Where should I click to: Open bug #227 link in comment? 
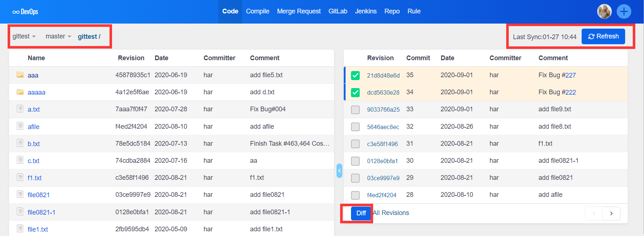[x=570, y=75]
